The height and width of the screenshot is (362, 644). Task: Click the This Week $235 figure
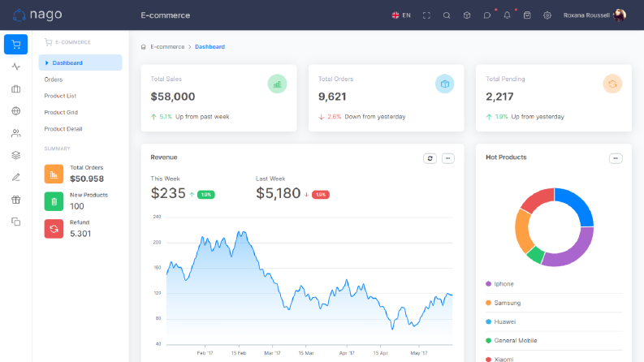click(168, 193)
